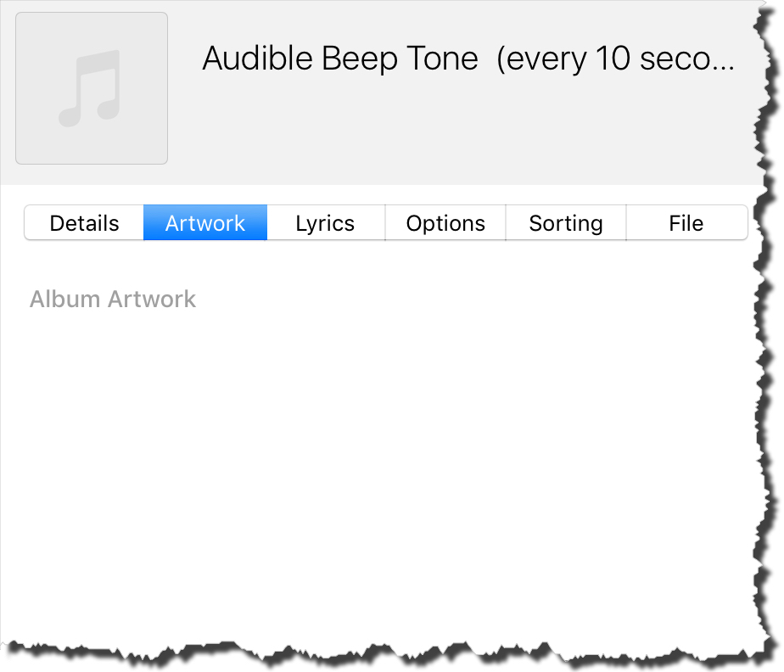
Task: Open the Options tab
Action: [x=445, y=223]
